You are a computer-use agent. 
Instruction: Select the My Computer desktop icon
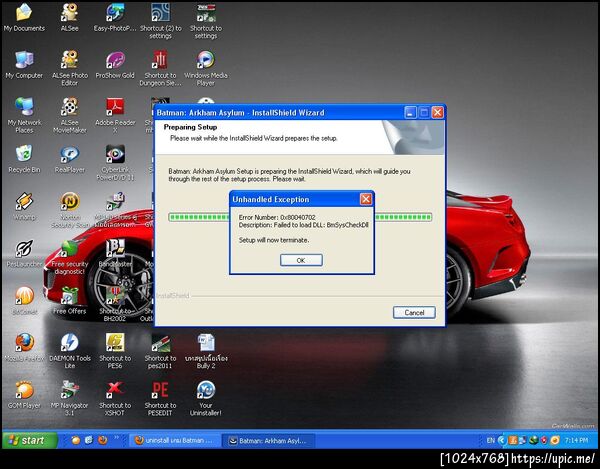coord(24,64)
